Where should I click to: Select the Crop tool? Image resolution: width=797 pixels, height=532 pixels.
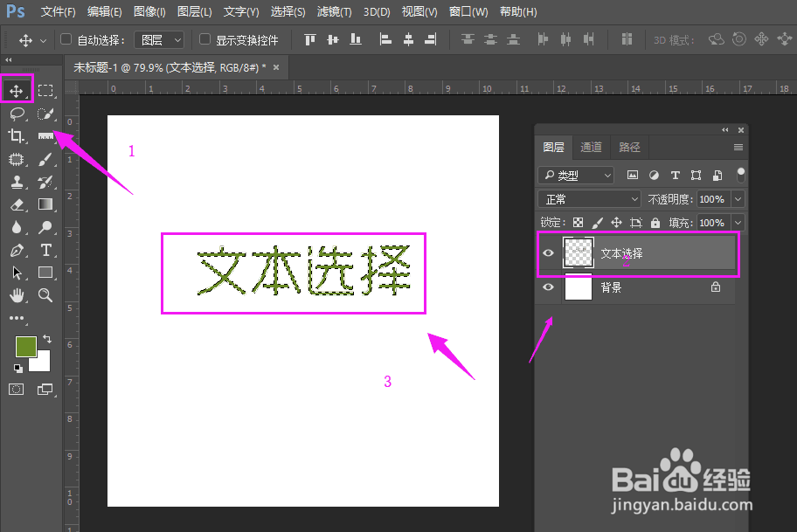pyautogui.click(x=17, y=136)
